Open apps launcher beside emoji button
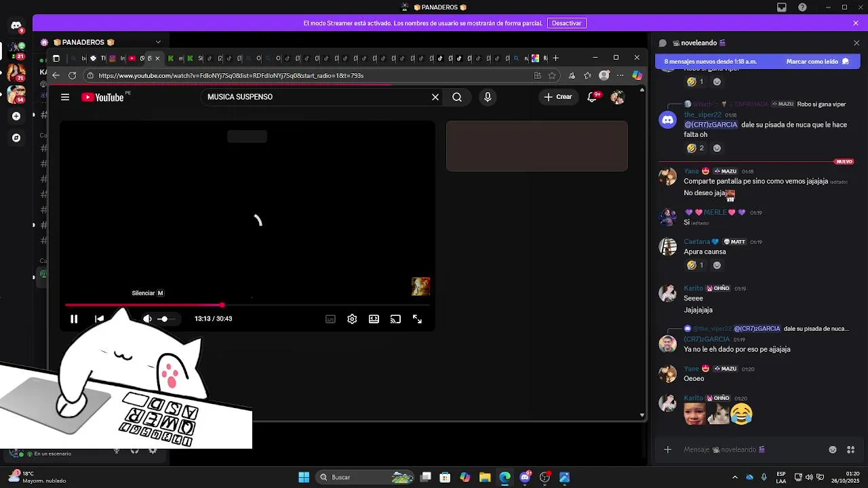Image resolution: width=868 pixels, height=488 pixels. pyautogui.click(x=850, y=449)
